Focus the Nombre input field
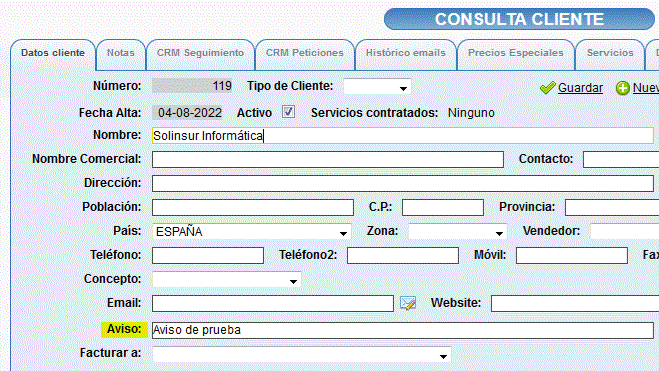This screenshot has height=371, width=659. coord(403,136)
